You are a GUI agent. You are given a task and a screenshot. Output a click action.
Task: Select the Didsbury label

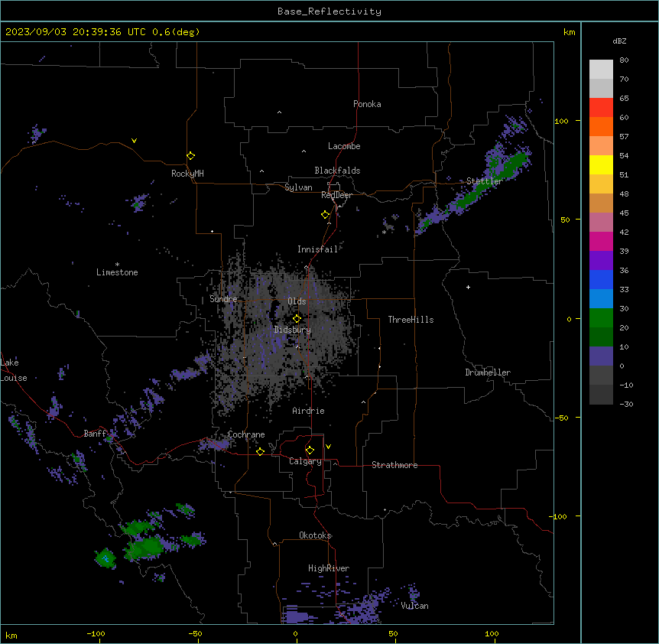pos(293,330)
